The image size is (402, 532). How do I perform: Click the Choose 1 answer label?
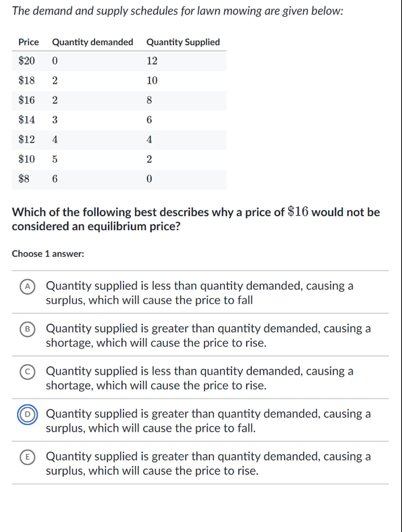(48, 254)
